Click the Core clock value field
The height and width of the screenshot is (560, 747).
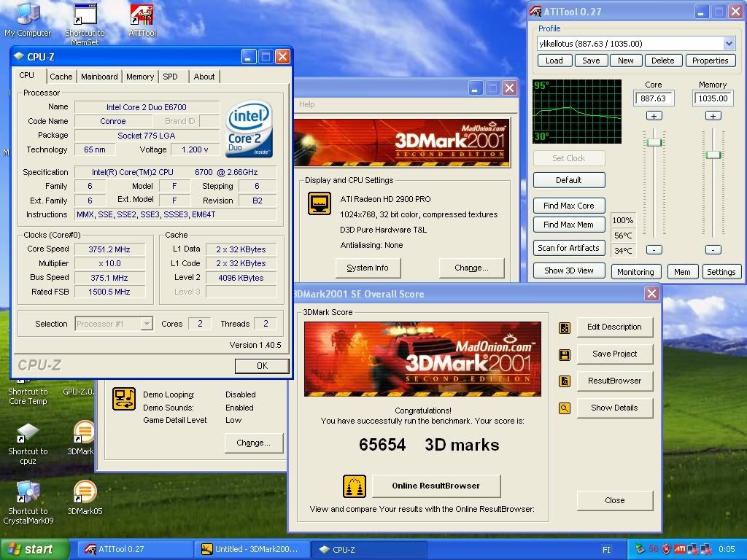tap(654, 98)
